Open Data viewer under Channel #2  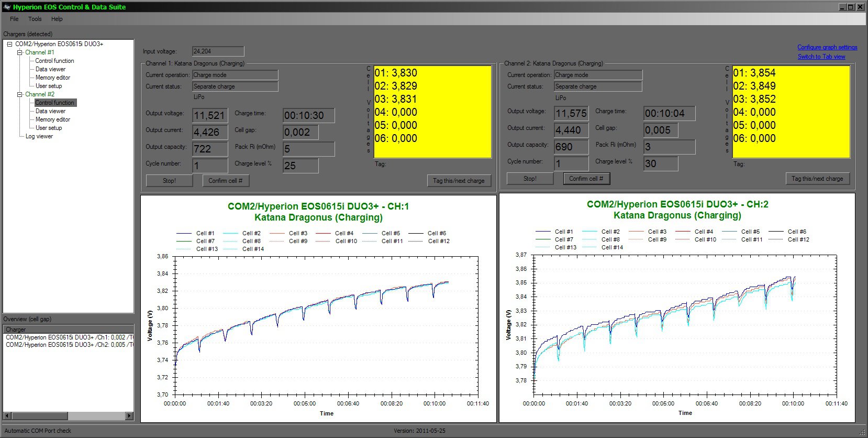[x=50, y=111]
